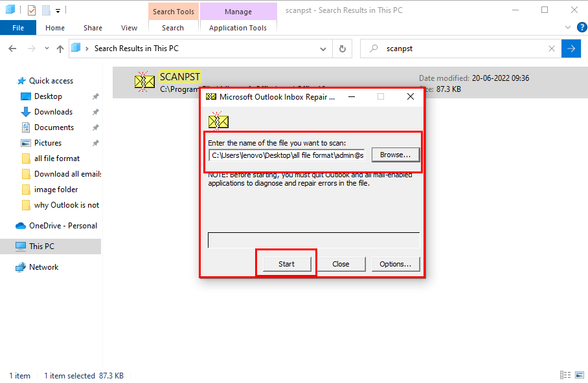The height and width of the screenshot is (383, 588).
Task: Open Options in Inbox Repair dialog
Action: point(395,264)
